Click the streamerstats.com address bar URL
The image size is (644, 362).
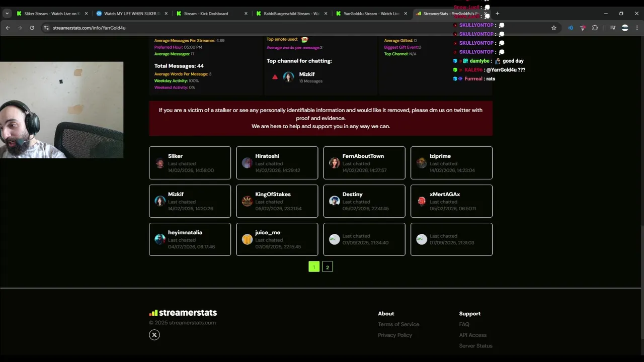click(89, 28)
